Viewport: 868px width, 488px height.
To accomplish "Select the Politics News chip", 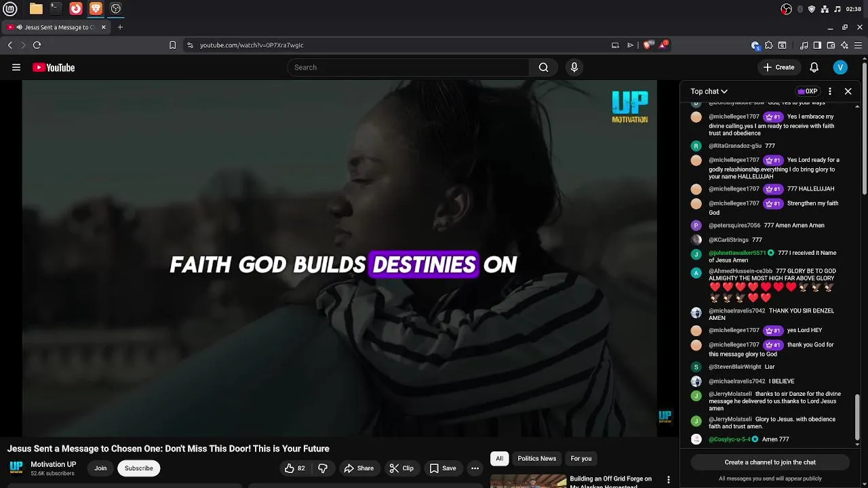I will [536, 459].
